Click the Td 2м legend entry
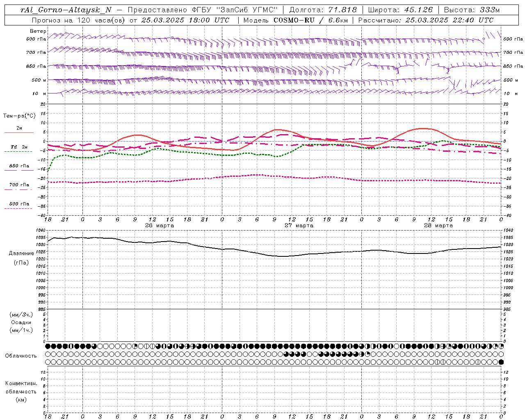 tap(19, 148)
